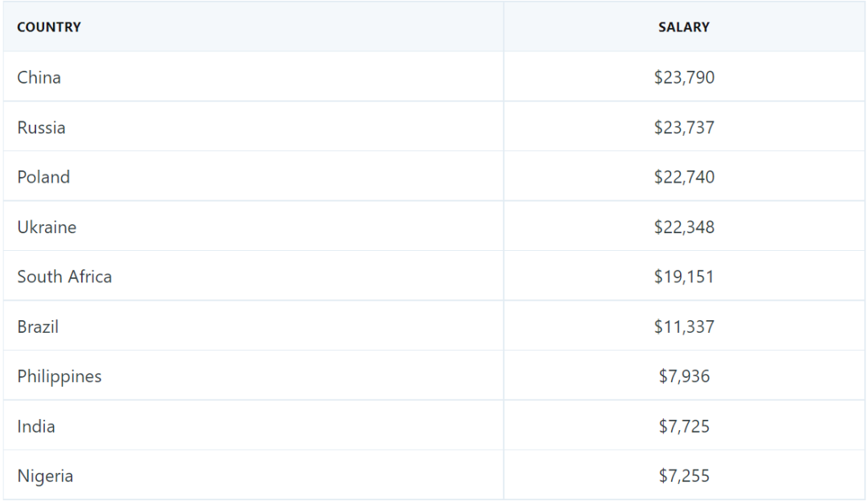Select the Nigeria country cell

tap(45, 476)
